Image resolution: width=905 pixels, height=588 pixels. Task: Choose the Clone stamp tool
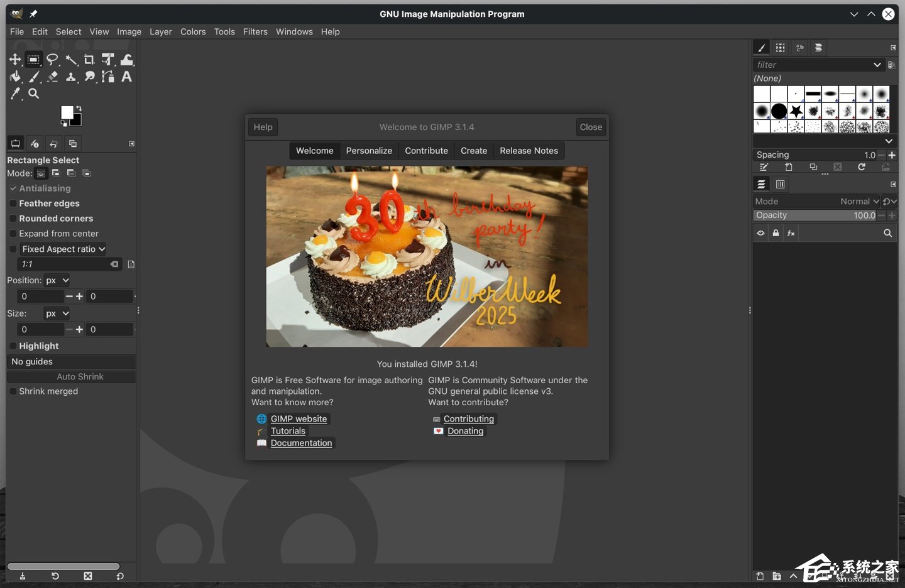(71, 77)
